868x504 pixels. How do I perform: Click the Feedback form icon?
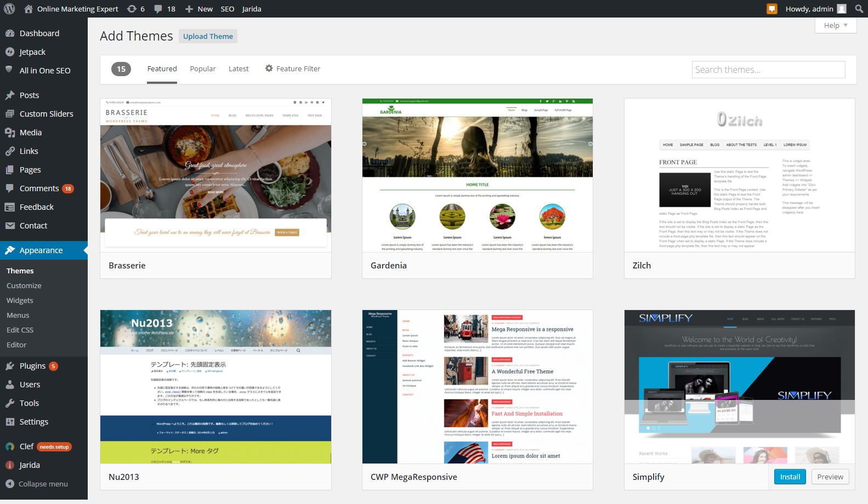pyautogui.click(x=10, y=207)
